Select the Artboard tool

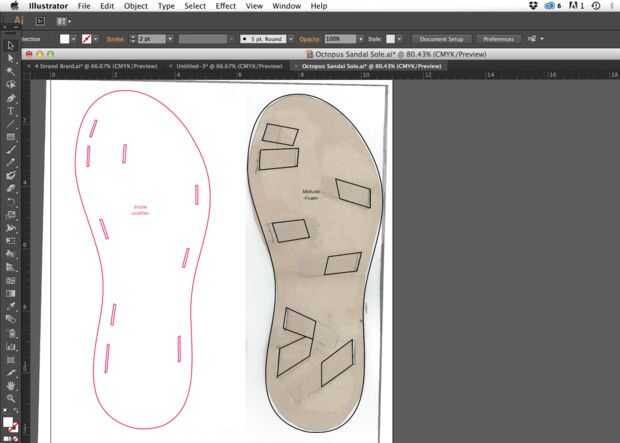coord(11,360)
